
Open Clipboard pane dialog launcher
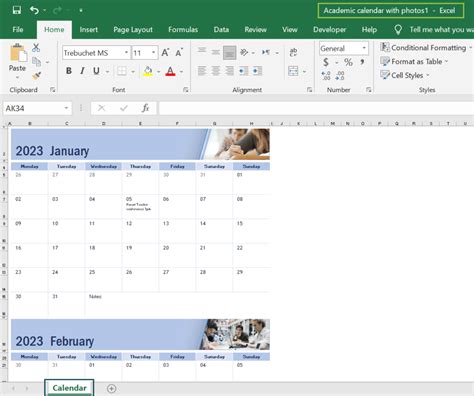(53, 90)
